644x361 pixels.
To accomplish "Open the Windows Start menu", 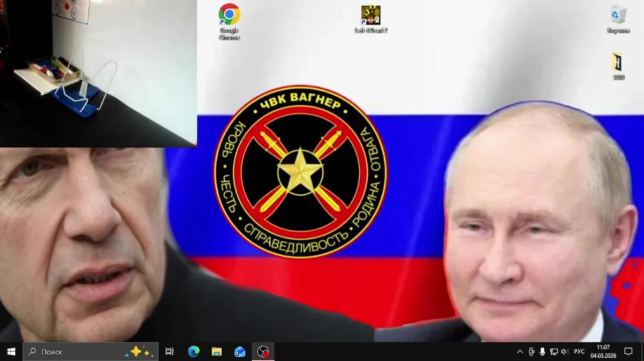I will [11, 351].
